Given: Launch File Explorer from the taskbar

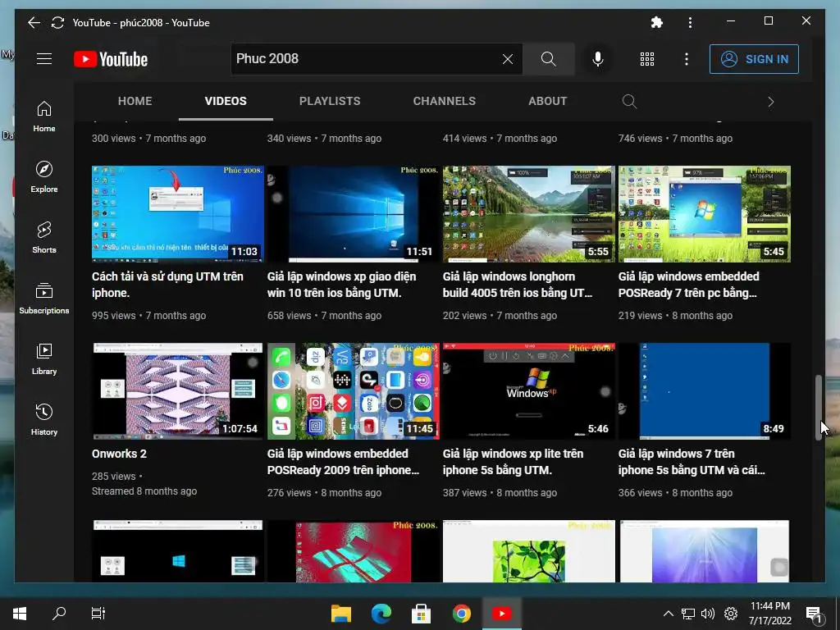Looking at the screenshot, I should tap(340, 614).
